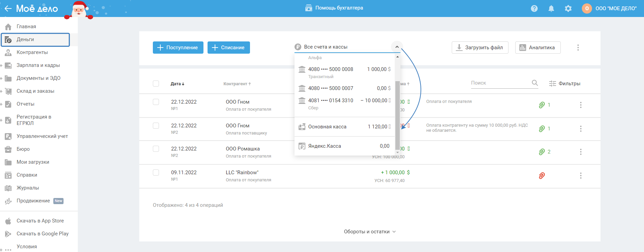This screenshot has height=252, width=644.
Task: Open Помощь бухгалтера link
Action: point(339,8)
